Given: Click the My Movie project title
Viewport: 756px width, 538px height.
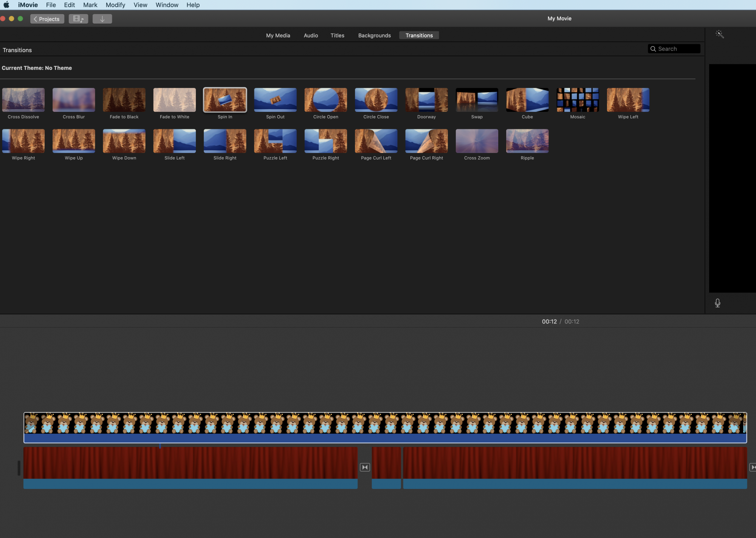Looking at the screenshot, I should point(559,19).
